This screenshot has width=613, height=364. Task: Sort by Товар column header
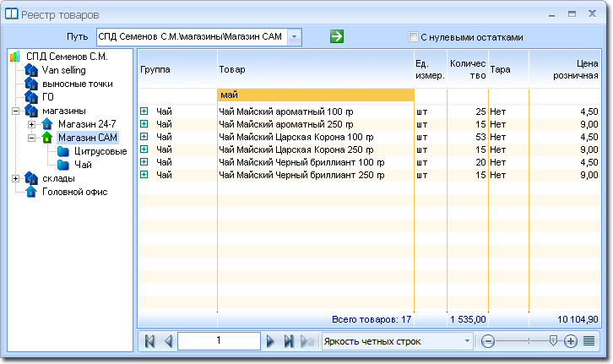tap(316, 69)
